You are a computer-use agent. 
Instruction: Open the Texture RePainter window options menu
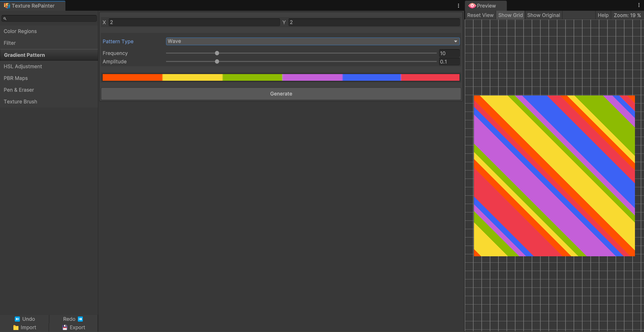pyautogui.click(x=458, y=6)
